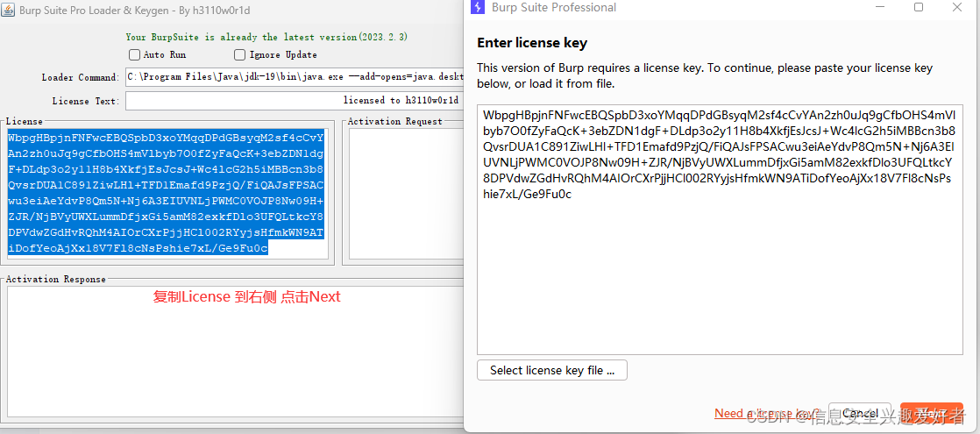Close the Burp Suite Professional window

click(x=957, y=8)
